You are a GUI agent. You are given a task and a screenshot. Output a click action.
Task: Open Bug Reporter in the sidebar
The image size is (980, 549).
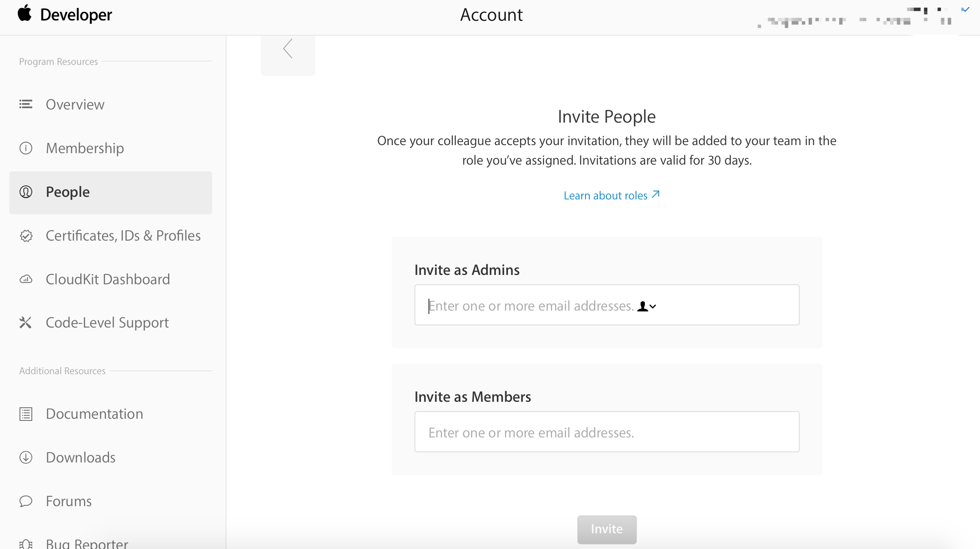(x=87, y=543)
